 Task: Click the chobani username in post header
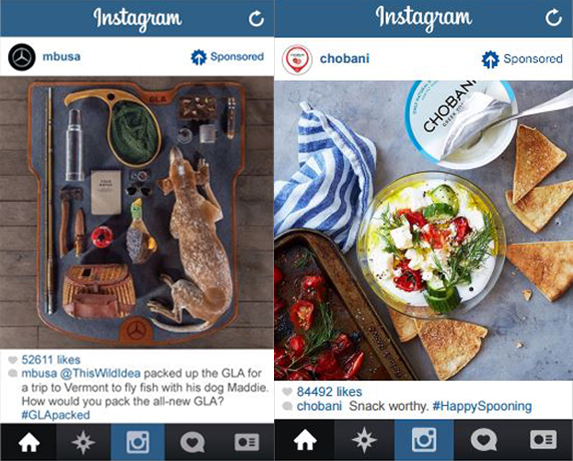click(x=344, y=58)
